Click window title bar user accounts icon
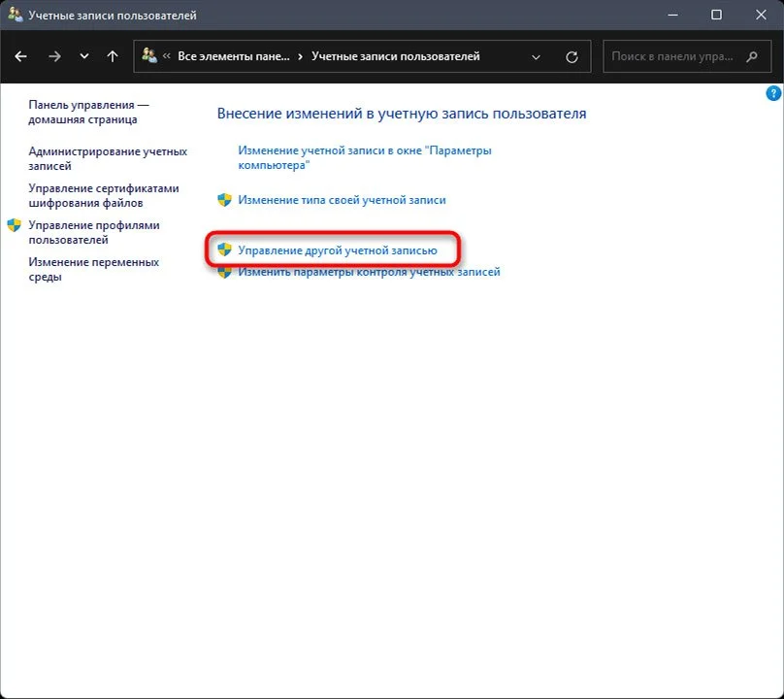Image resolution: width=784 pixels, height=699 pixels. pyautogui.click(x=15, y=15)
